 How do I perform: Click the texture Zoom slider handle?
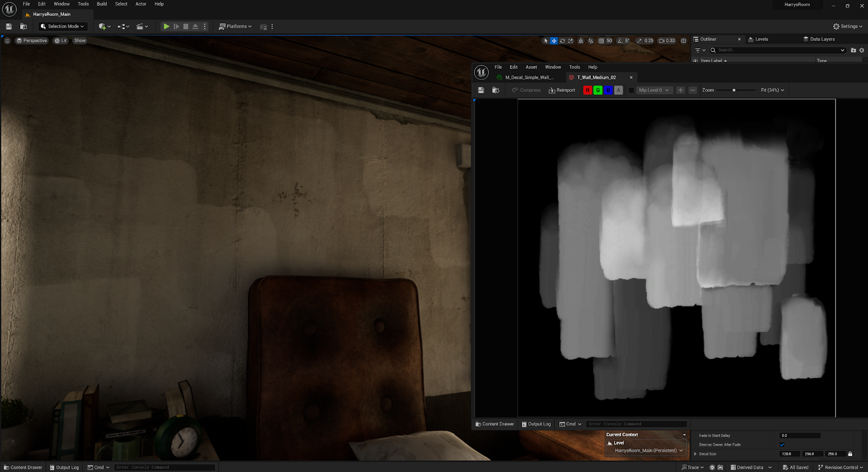point(734,90)
